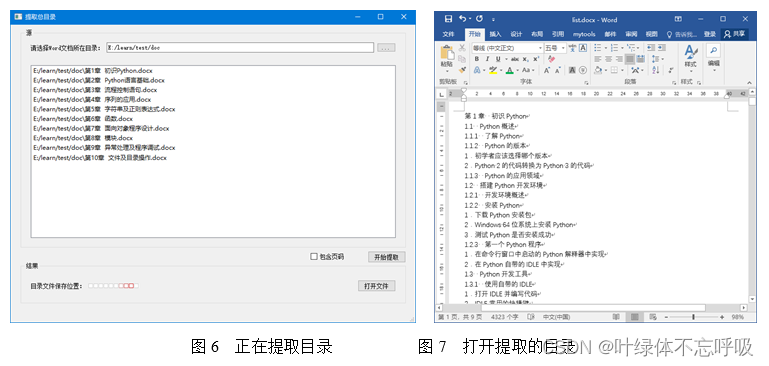This screenshot has height=366, width=769.
Task: Switch to the 设计 tab in Word
Action: pyautogui.click(x=516, y=34)
